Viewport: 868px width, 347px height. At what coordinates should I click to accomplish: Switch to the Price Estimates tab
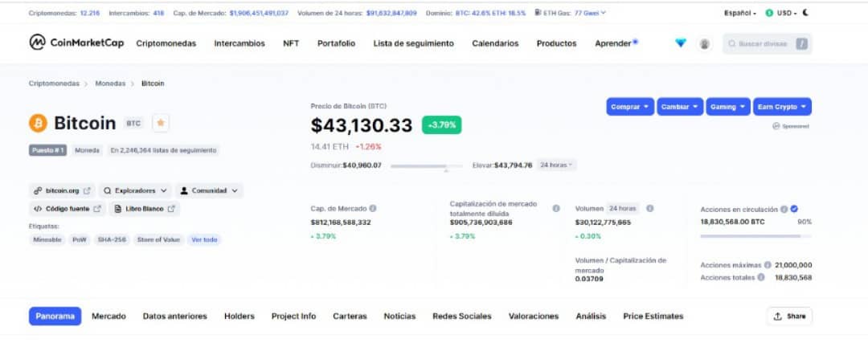click(x=653, y=316)
